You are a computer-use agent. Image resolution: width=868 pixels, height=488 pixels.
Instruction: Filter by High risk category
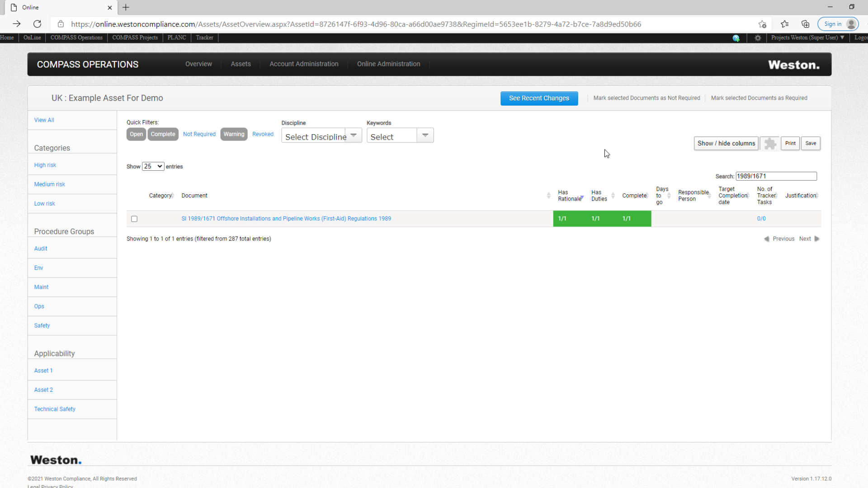click(x=45, y=165)
